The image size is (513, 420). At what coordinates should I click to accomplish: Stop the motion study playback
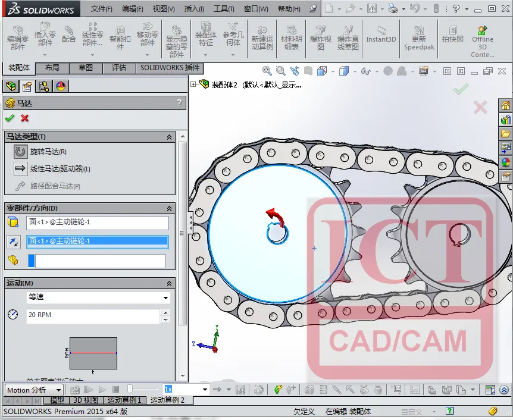click(x=116, y=390)
